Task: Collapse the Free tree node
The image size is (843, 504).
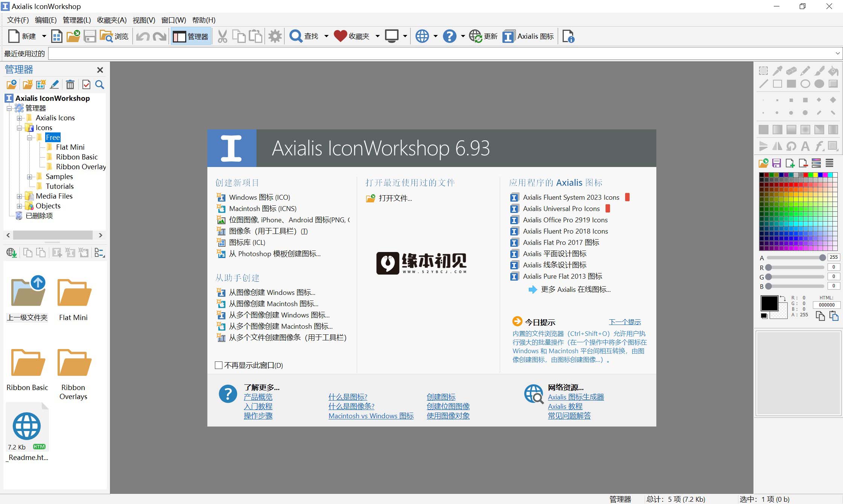Action: [29, 138]
